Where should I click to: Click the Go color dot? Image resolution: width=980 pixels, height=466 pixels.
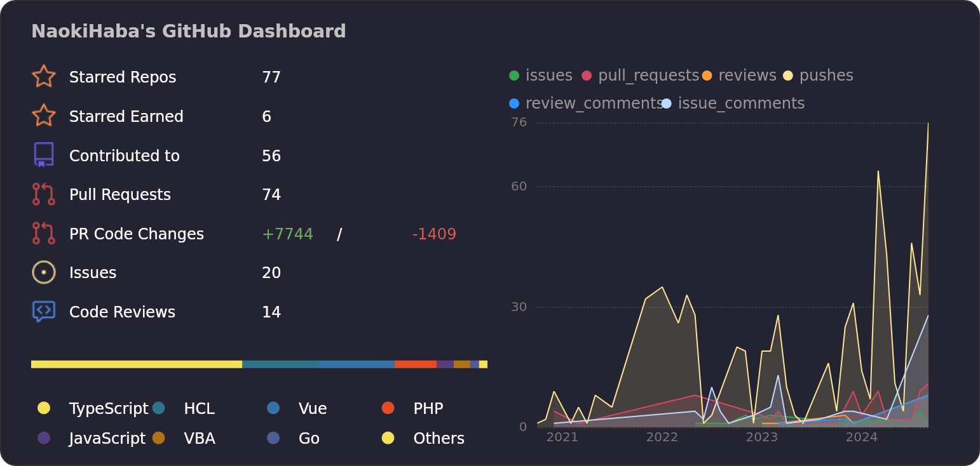(x=273, y=437)
